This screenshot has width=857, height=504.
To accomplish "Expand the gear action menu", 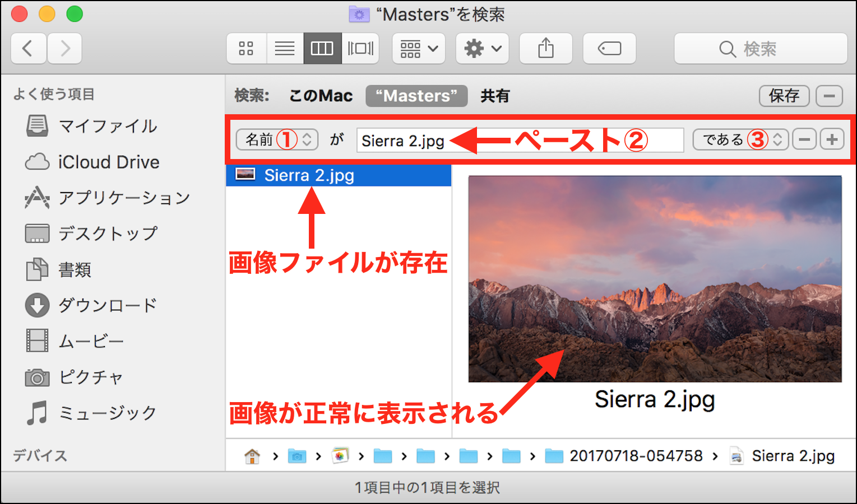I will click(x=482, y=49).
